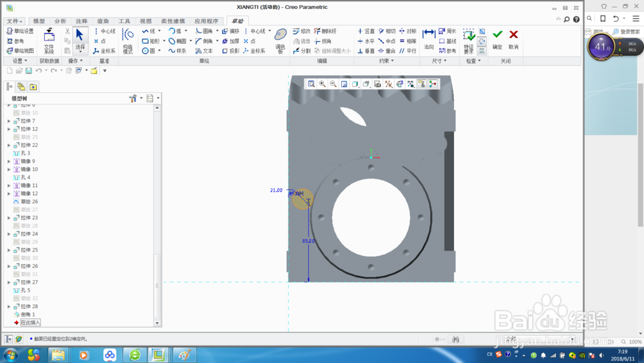
Task: Click 取消 to cancel the sketch
Action: tap(513, 39)
